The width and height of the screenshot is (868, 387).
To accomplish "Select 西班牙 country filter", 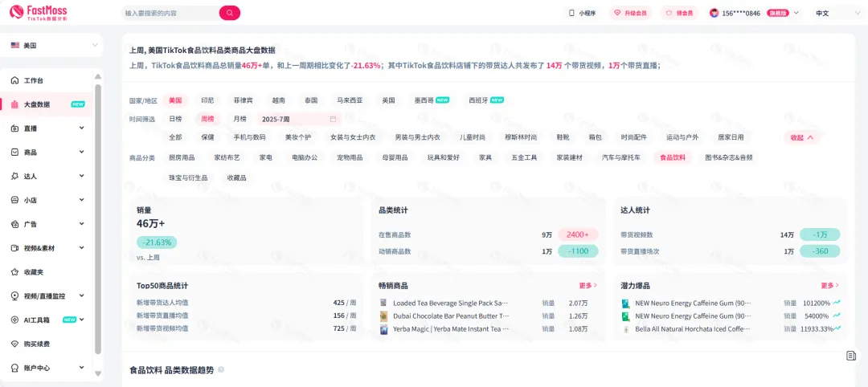I will [x=486, y=100].
